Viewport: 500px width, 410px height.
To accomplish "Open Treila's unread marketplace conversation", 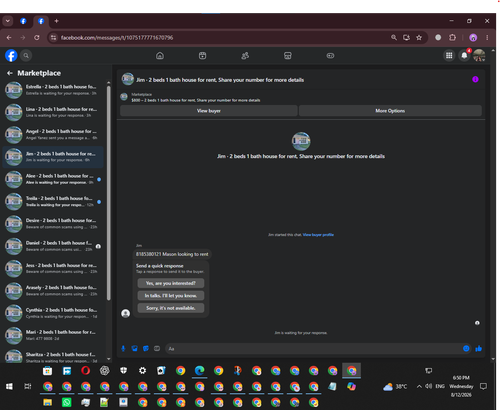I will coord(53,202).
